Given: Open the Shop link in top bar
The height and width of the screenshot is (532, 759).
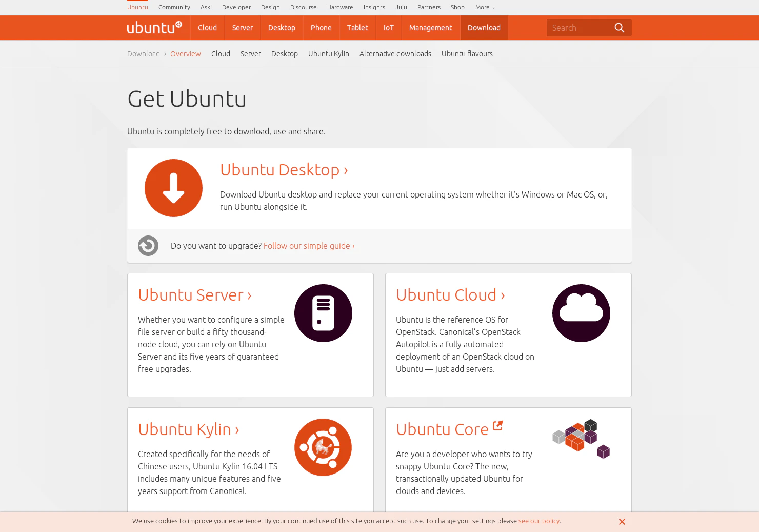Looking at the screenshot, I should [457, 7].
